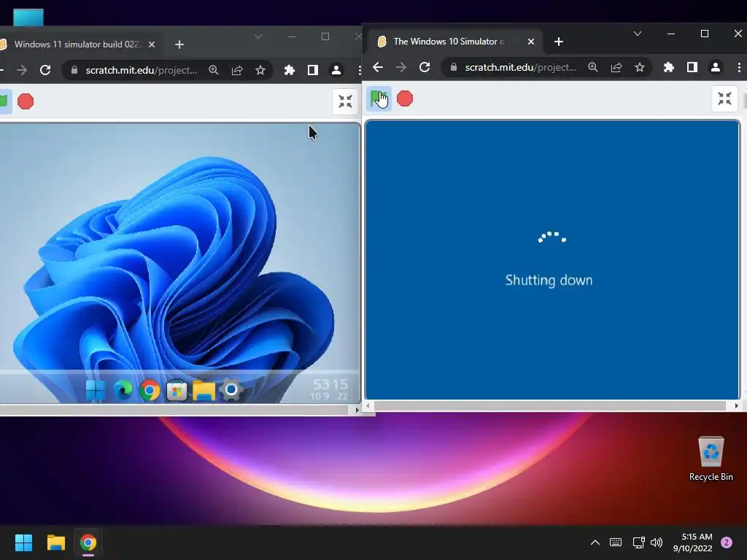Bookmark the Windows 11 simulator page

click(260, 70)
